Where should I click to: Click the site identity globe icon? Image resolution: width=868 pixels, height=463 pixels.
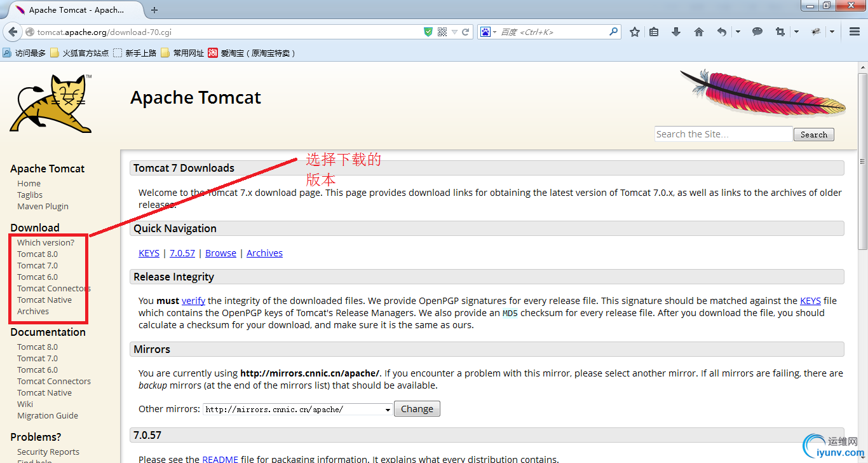coord(29,32)
